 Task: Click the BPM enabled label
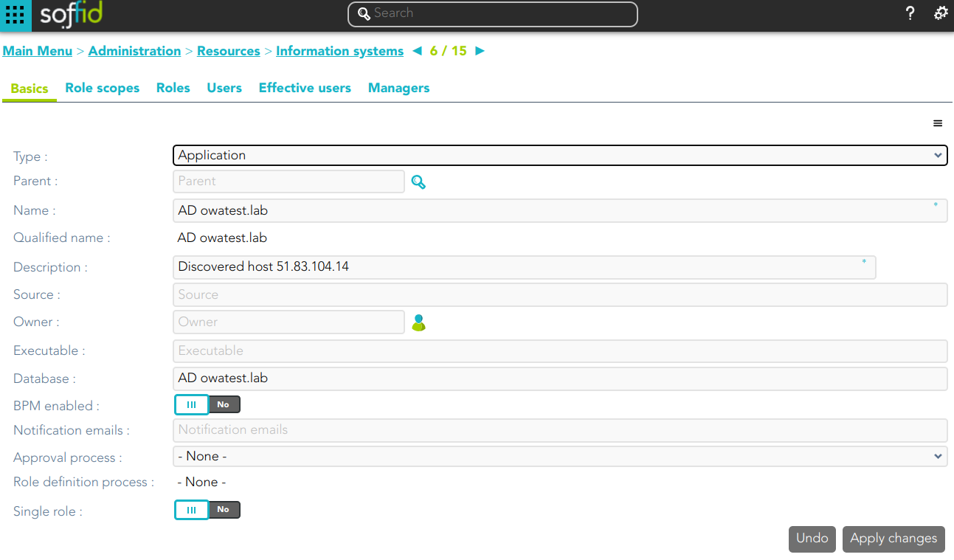(56, 406)
